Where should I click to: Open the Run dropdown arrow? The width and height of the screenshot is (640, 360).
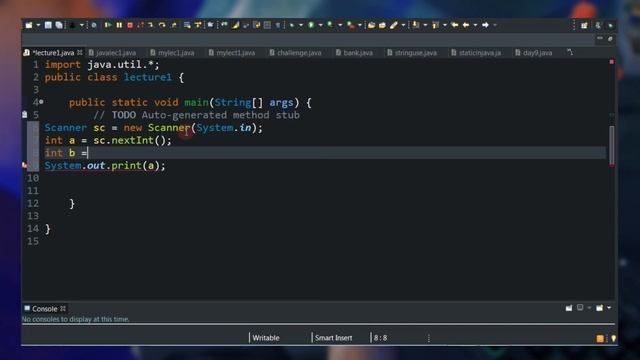coord(320,25)
